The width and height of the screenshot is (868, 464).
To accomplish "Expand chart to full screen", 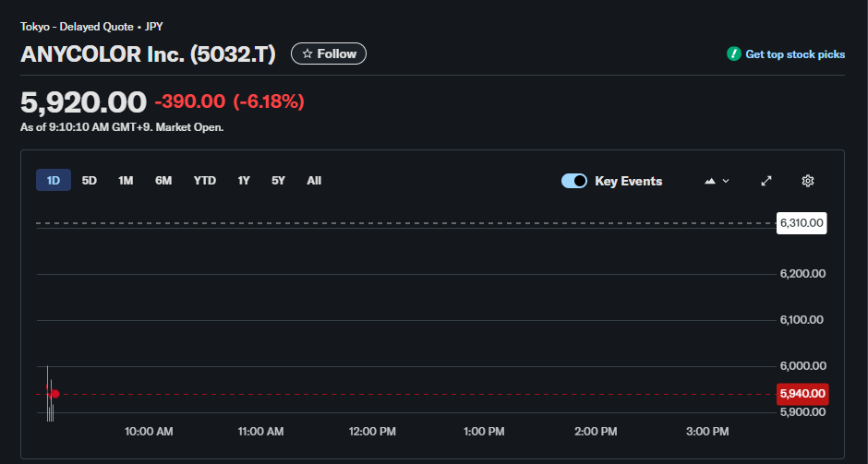I will (766, 181).
